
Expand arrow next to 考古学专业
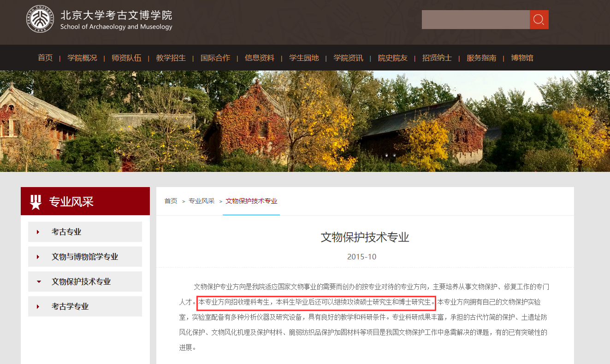click(38, 306)
